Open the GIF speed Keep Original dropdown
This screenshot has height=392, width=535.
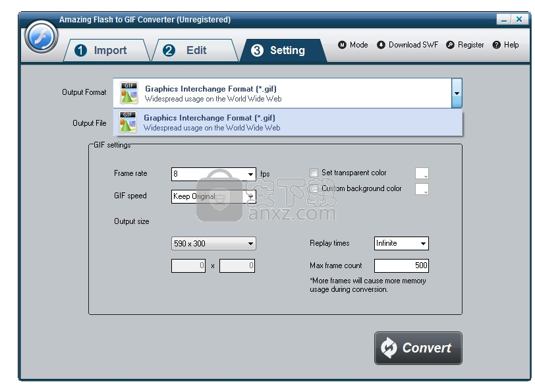tap(250, 196)
